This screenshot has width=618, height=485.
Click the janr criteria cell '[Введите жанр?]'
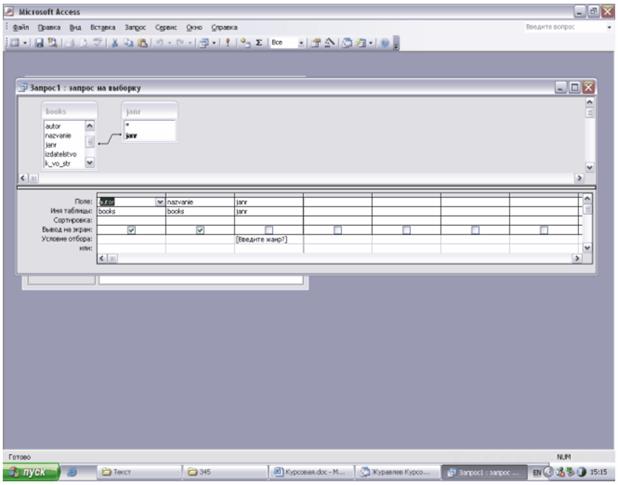click(269, 239)
